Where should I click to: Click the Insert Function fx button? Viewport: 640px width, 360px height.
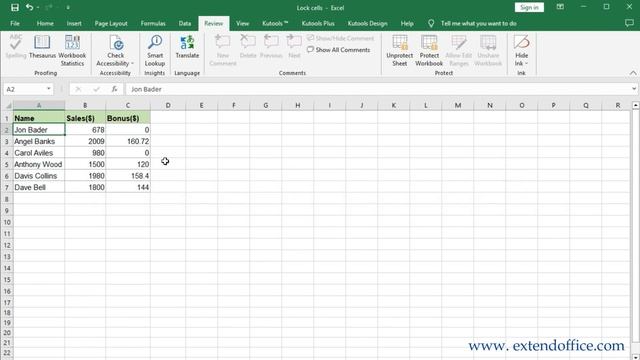point(114,89)
